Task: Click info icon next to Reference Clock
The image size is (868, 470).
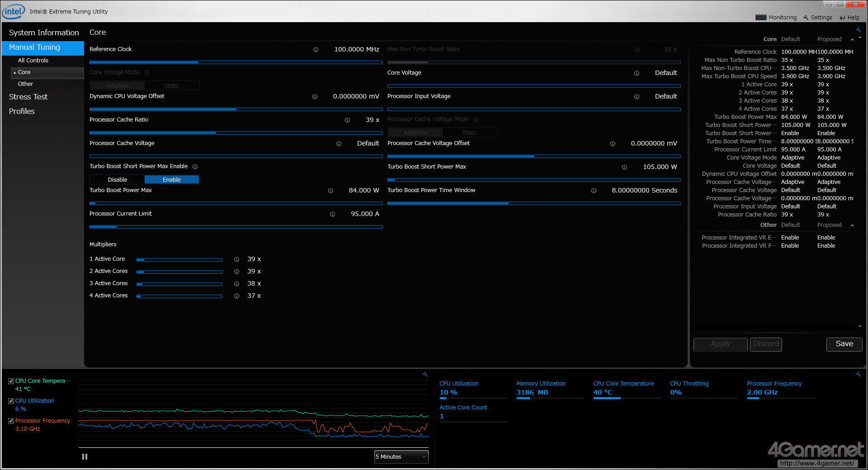Action: [x=316, y=50]
